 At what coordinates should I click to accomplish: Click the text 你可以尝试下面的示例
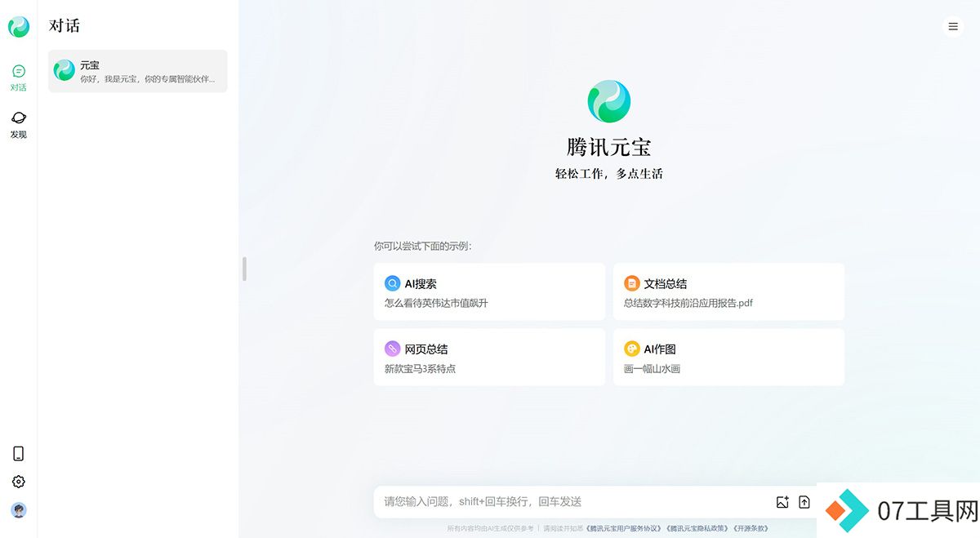pos(422,246)
